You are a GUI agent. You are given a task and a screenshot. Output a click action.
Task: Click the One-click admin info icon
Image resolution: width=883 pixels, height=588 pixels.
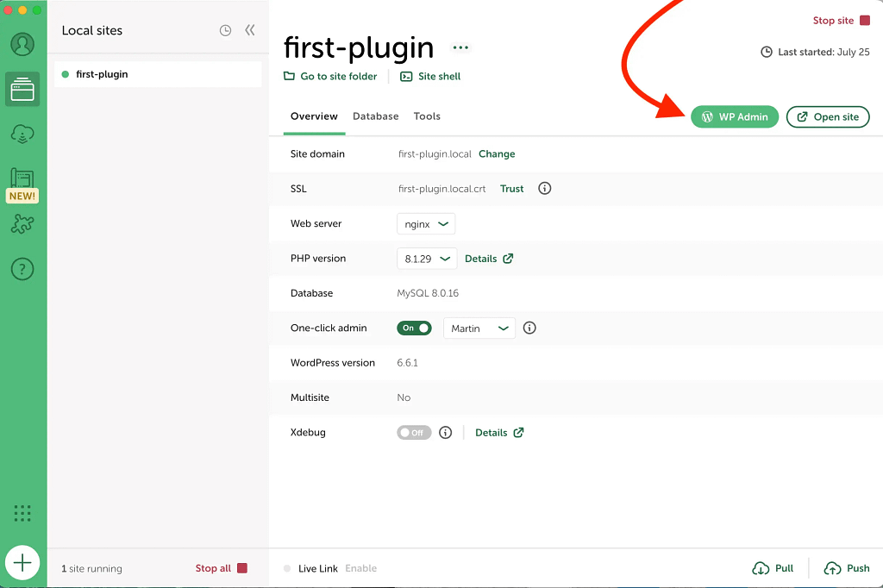529,328
